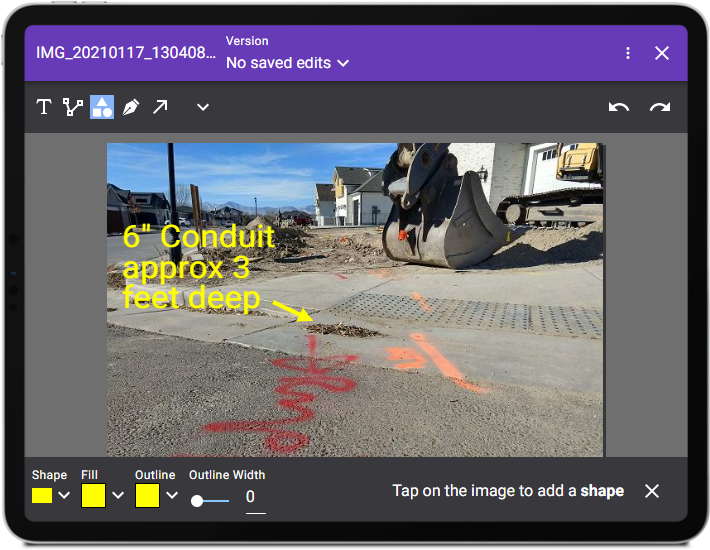Click the yellow rectangle Shape swatch
Viewport: 710px width, 550px height.
coord(43,495)
